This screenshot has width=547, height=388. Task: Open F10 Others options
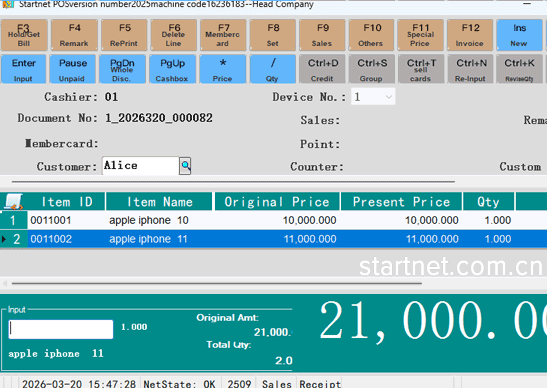371,35
